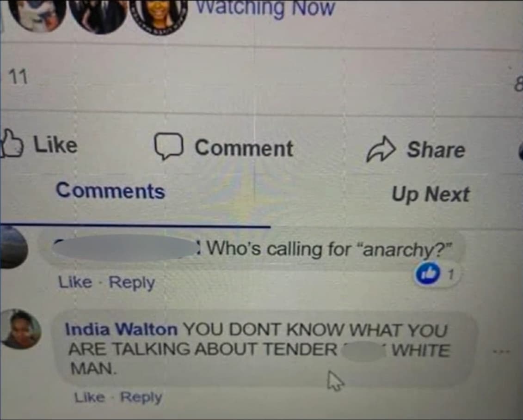The width and height of the screenshot is (523, 420).
Task: Click the Comment speech bubble icon
Action: click(x=168, y=146)
